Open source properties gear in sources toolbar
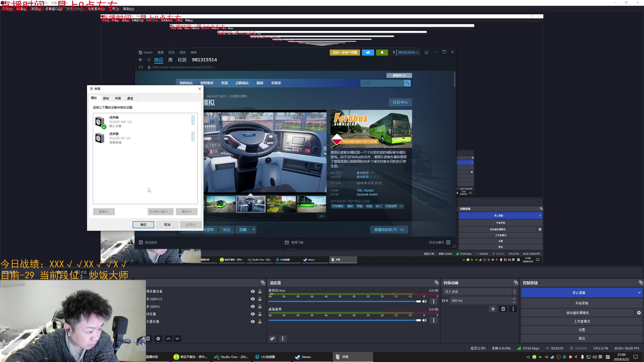The image size is (644, 362). [x=158, y=339]
